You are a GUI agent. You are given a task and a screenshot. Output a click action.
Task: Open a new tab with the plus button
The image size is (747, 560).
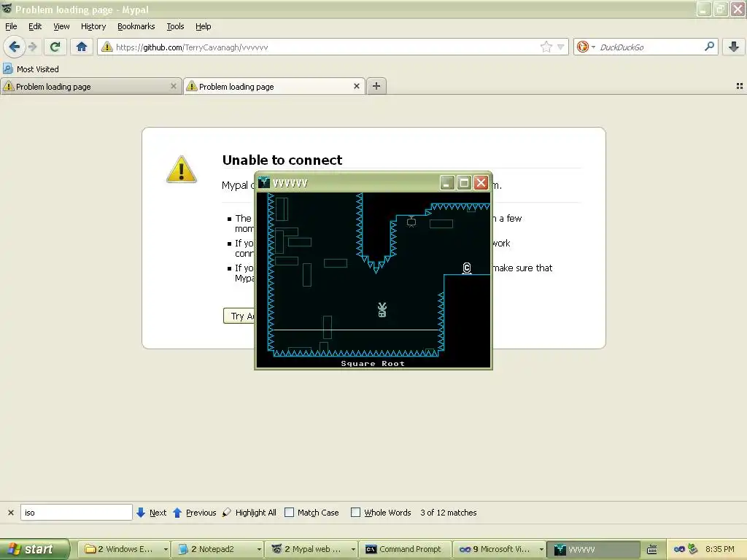tap(376, 86)
